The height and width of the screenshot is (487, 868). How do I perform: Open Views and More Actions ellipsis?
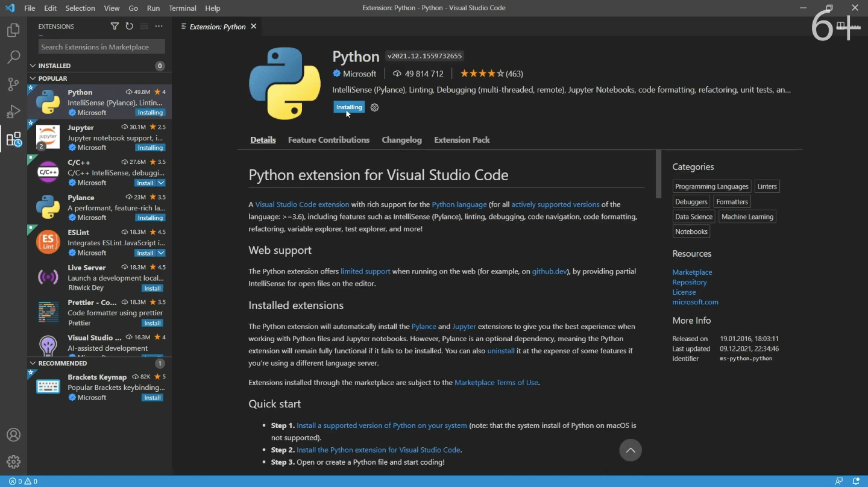tap(159, 27)
